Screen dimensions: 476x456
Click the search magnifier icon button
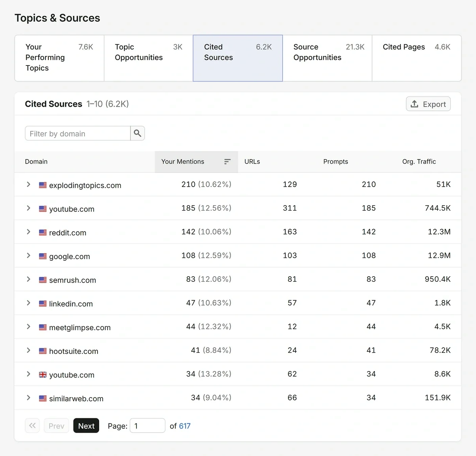click(138, 133)
